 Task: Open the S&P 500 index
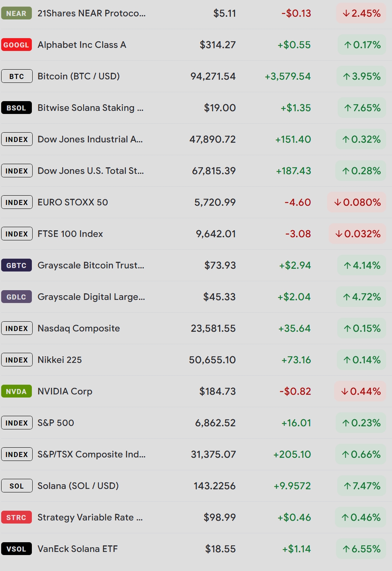coord(56,423)
